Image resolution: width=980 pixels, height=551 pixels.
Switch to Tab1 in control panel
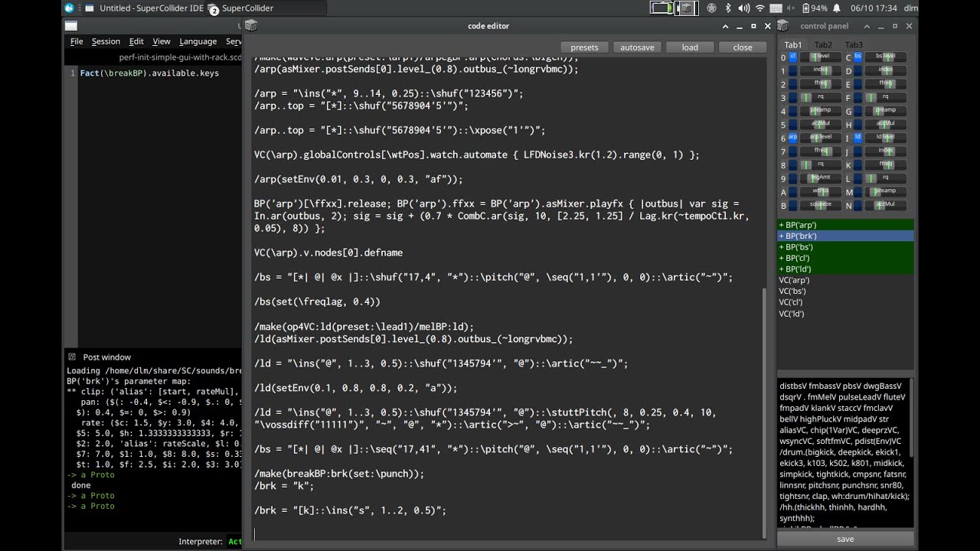coord(793,45)
